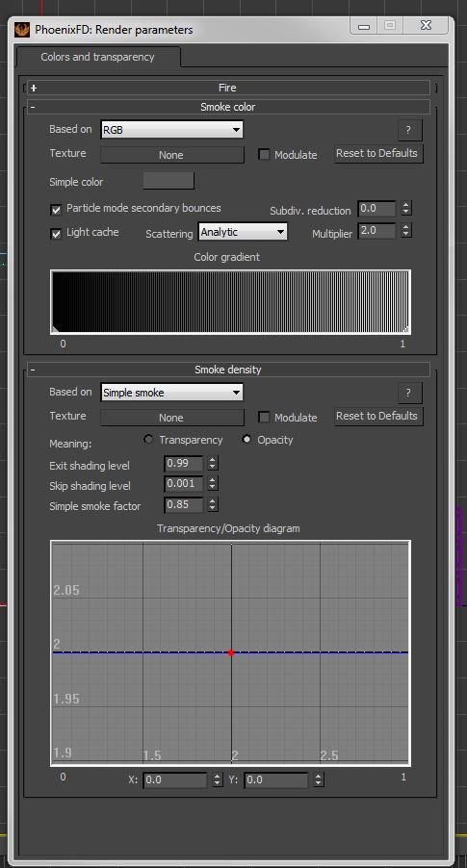Reset Smoke density to Defaults

pos(379,416)
